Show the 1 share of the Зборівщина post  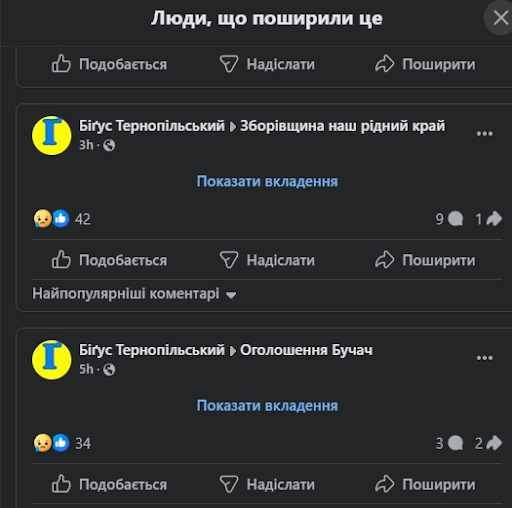489,219
